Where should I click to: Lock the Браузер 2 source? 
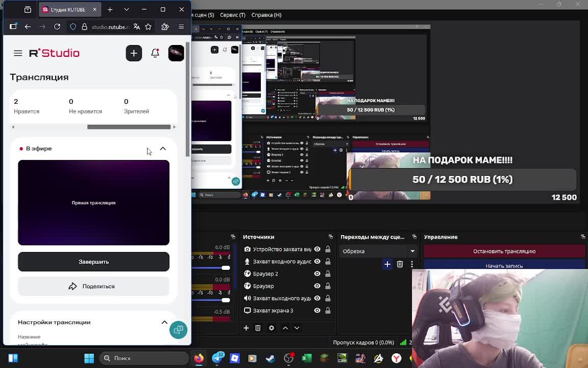[x=328, y=274]
